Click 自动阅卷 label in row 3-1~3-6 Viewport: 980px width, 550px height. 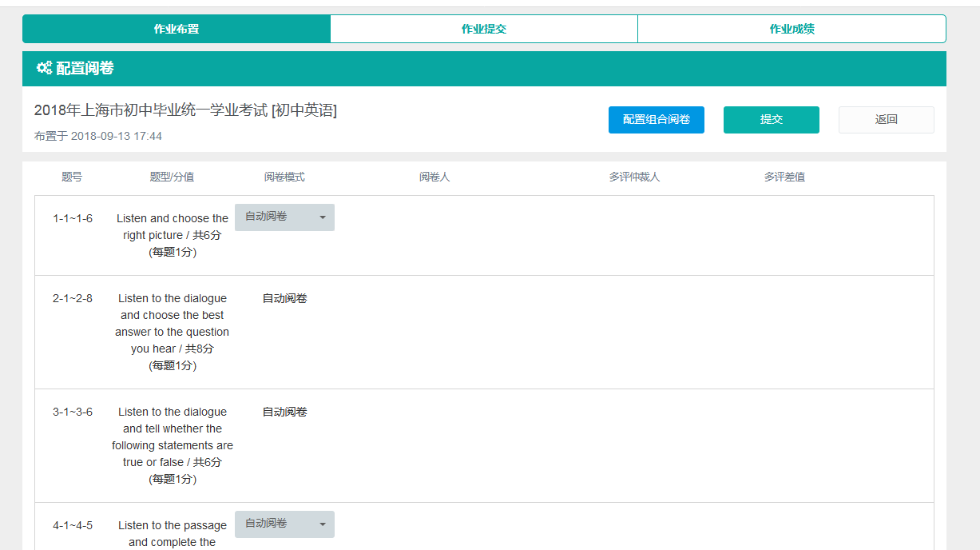(x=285, y=412)
